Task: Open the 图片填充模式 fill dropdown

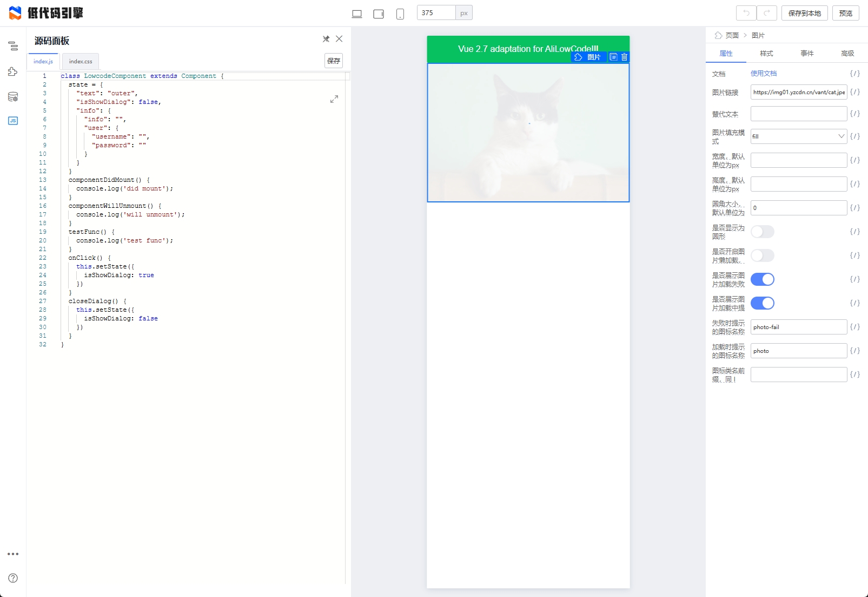Action: click(799, 136)
